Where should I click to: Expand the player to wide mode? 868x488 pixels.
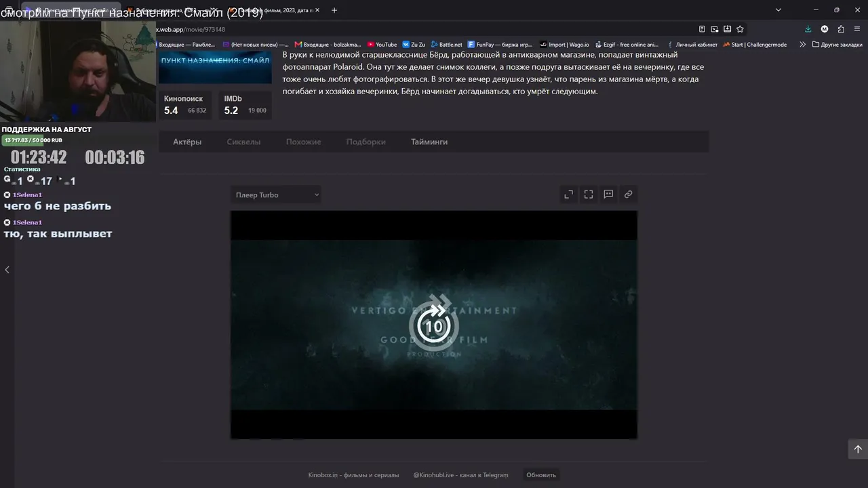click(568, 195)
